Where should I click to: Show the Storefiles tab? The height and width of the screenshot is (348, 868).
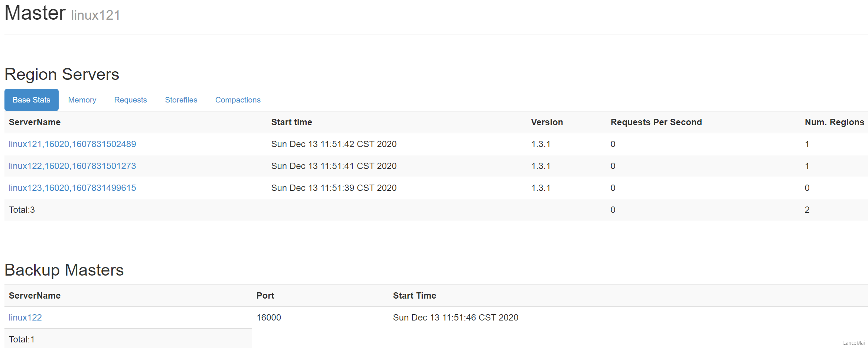181,100
